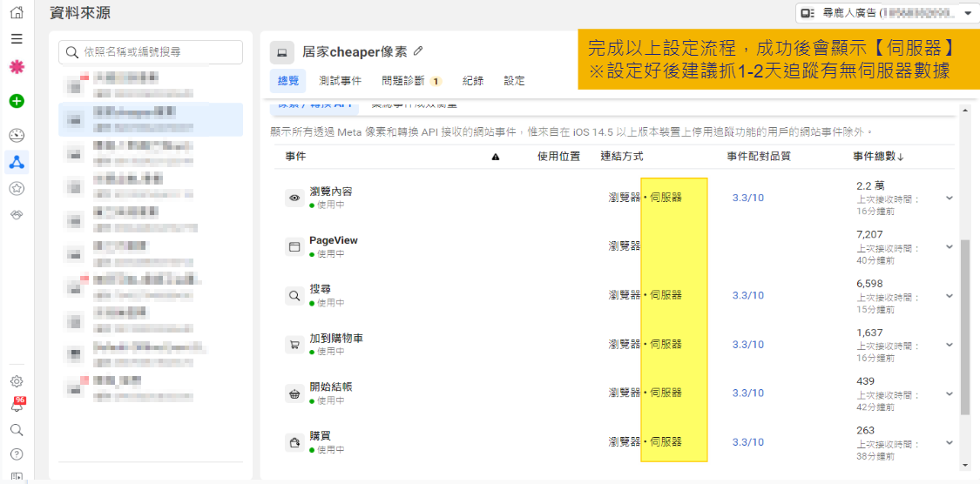
Task: Open the ad account dropdown at top right
Action: click(888, 13)
